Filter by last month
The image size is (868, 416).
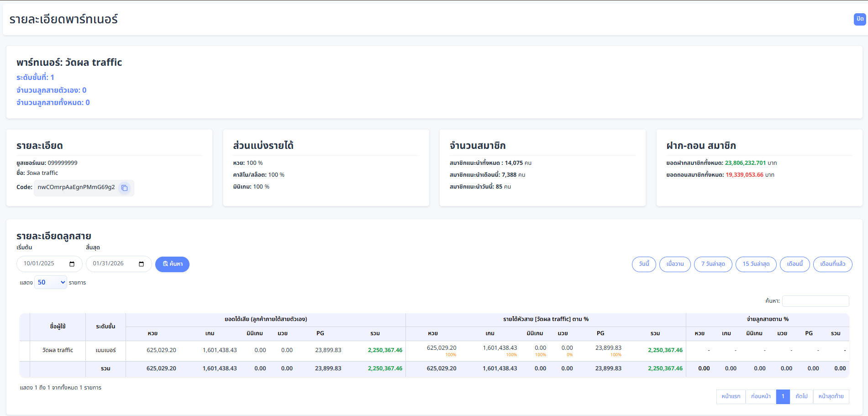(x=832, y=264)
